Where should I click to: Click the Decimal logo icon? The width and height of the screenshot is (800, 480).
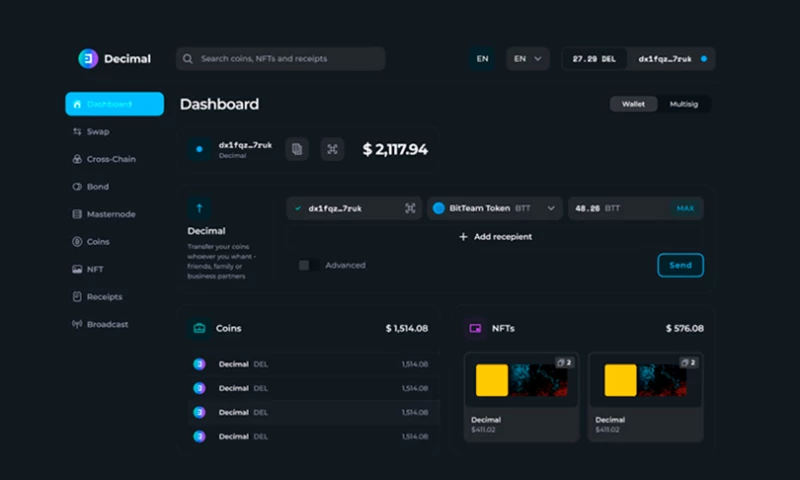[x=88, y=59]
